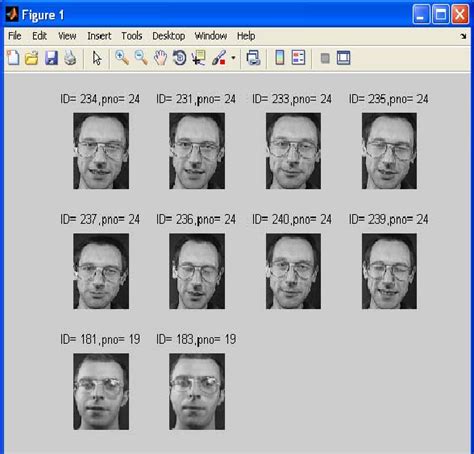474x454 pixels.
Task: Enable the Rotate 3D tool
Action: pyautogui.click(x=179, y=58)
